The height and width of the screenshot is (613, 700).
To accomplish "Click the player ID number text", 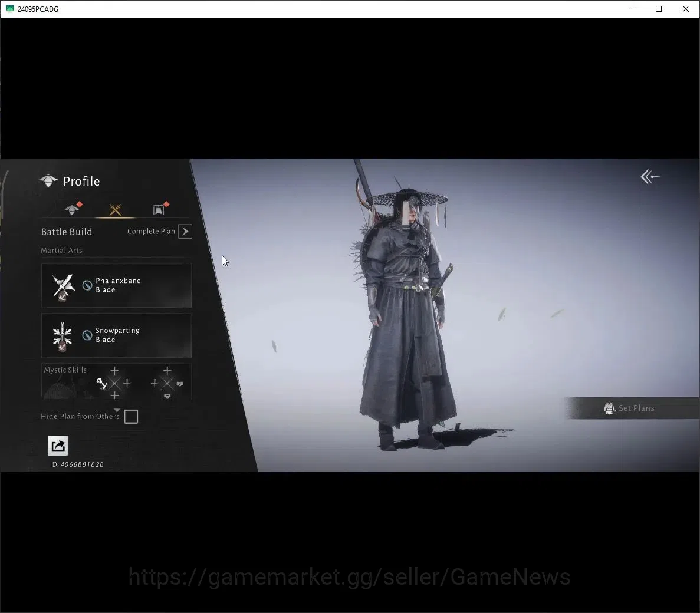I will point(82,464).
